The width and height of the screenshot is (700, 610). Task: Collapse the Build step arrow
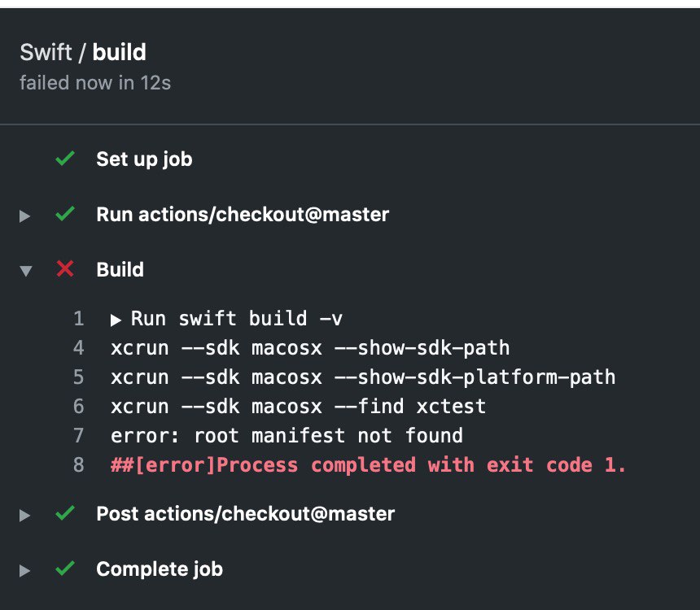pos(26,271)
